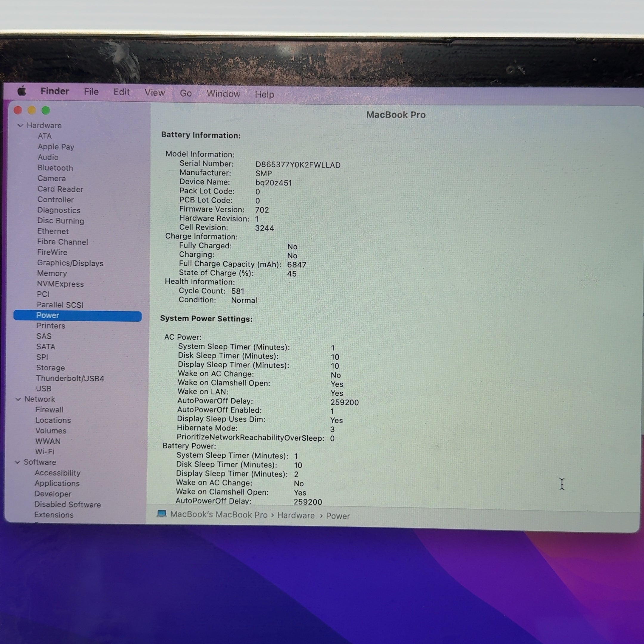Select WWAN under Network
Screen dimensions: 644x644
[x=48, y=441]
